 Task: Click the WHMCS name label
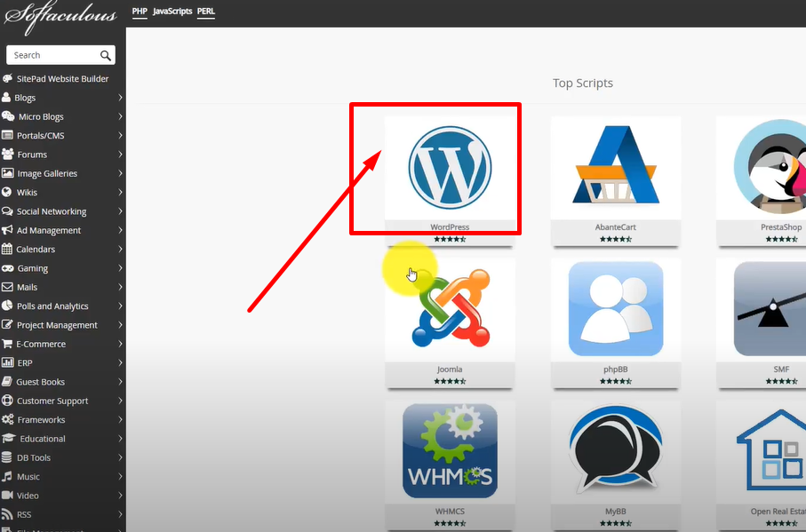(x=450, y=512)
